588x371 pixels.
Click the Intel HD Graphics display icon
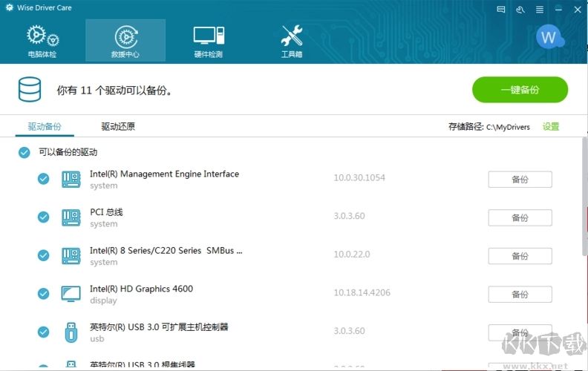tap(71, 294)
